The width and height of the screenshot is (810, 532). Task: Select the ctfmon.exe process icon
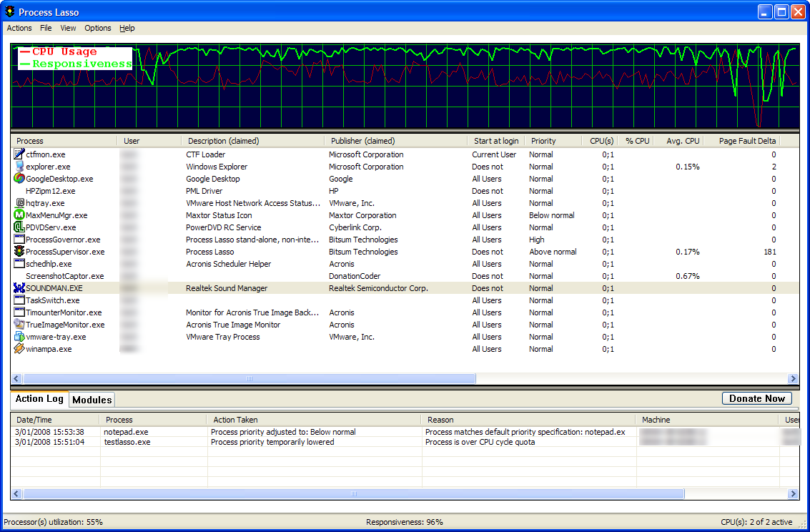click(19, 154)
